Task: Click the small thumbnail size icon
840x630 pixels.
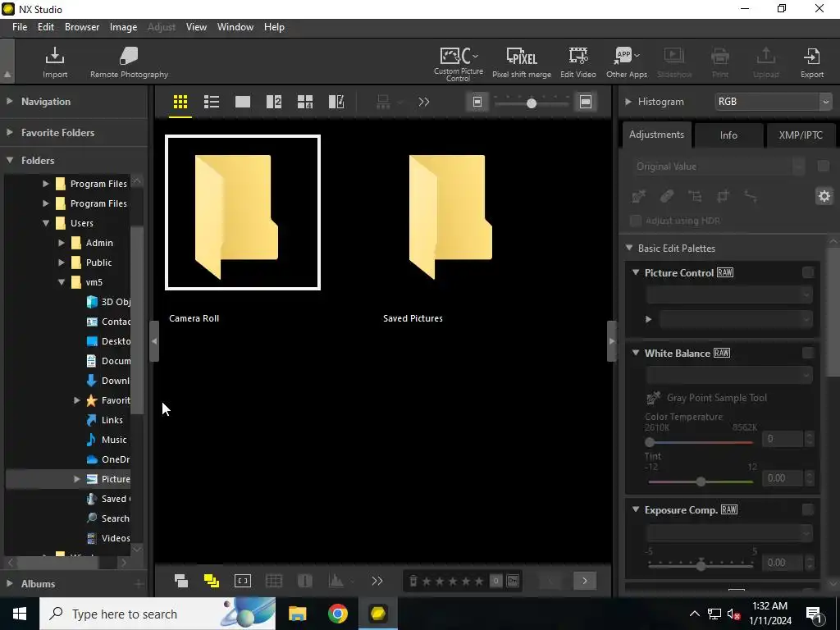Action: (x=477, y=102)
